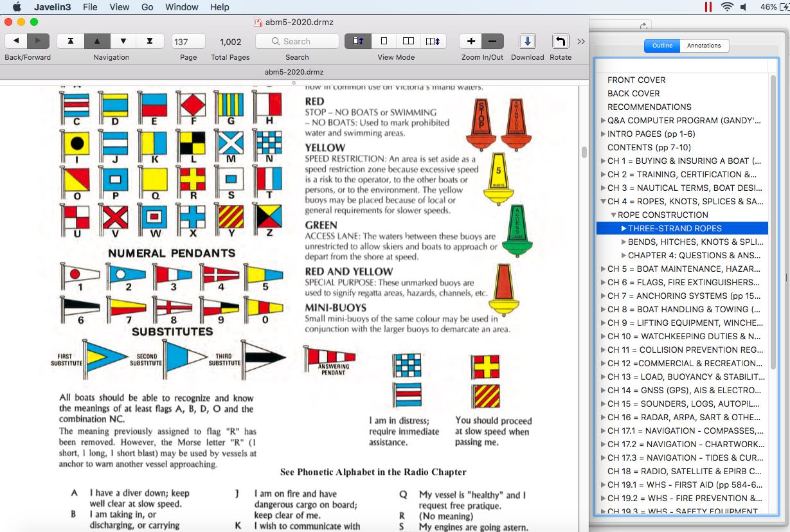Click the document vertical scrollbar thumb

584,152
